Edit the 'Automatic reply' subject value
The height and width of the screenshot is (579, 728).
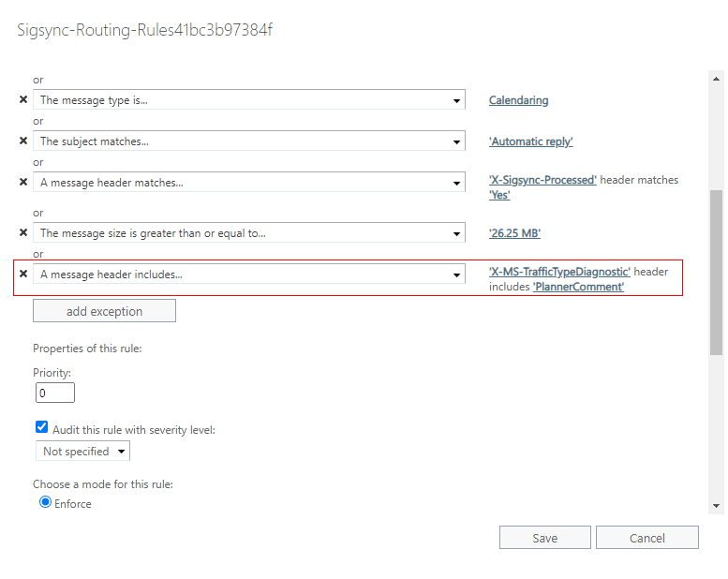530,141
